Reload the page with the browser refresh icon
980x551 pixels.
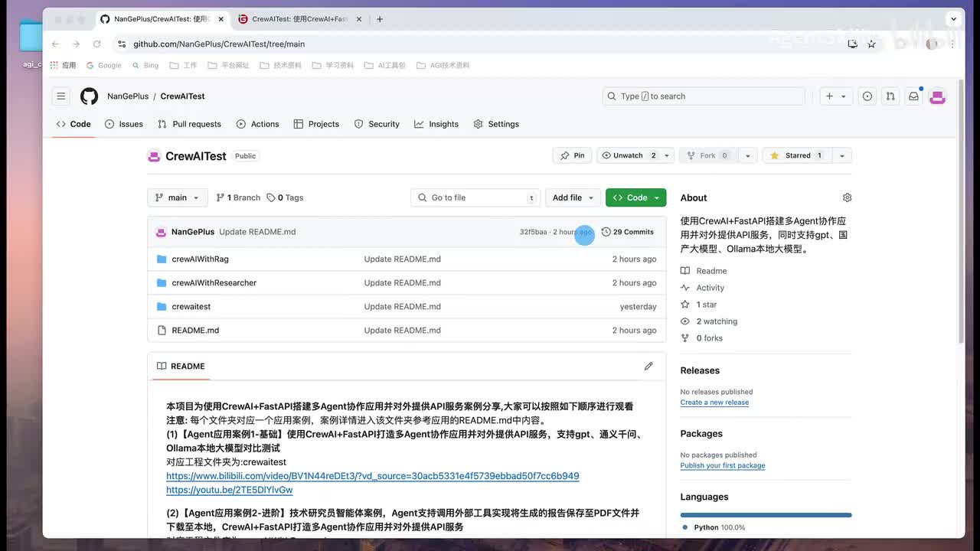97,44
